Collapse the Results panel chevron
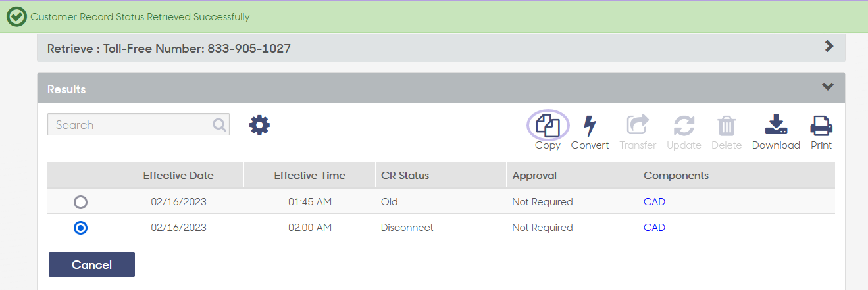The width and height of the screenshot is (868, 290). pos(828,87)
